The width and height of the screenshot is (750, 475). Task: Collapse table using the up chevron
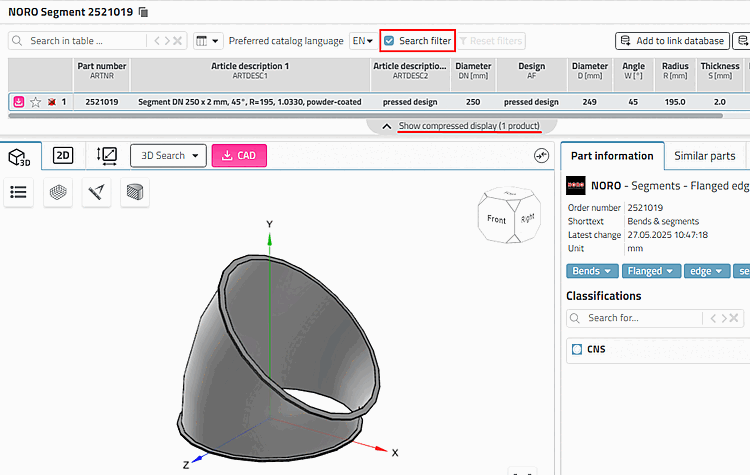coord(386,126)
